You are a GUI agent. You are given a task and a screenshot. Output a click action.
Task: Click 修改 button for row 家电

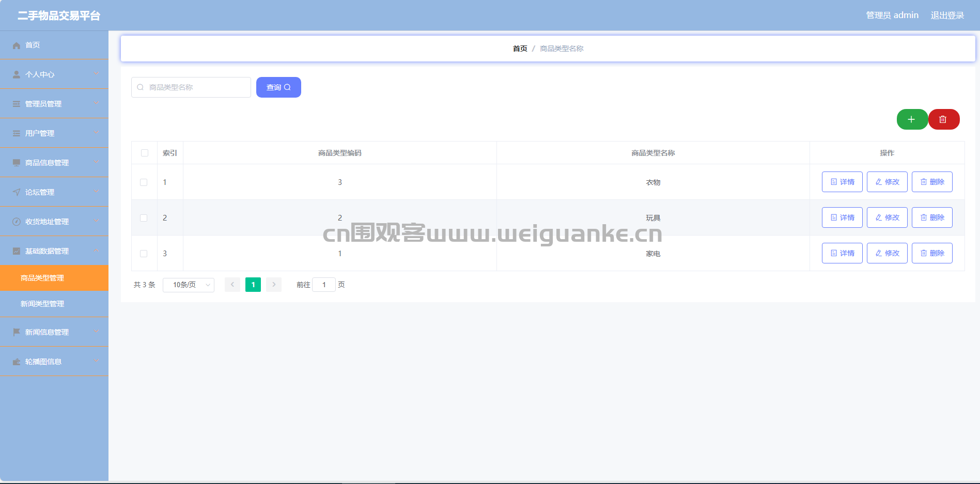[x=887, y=253]
